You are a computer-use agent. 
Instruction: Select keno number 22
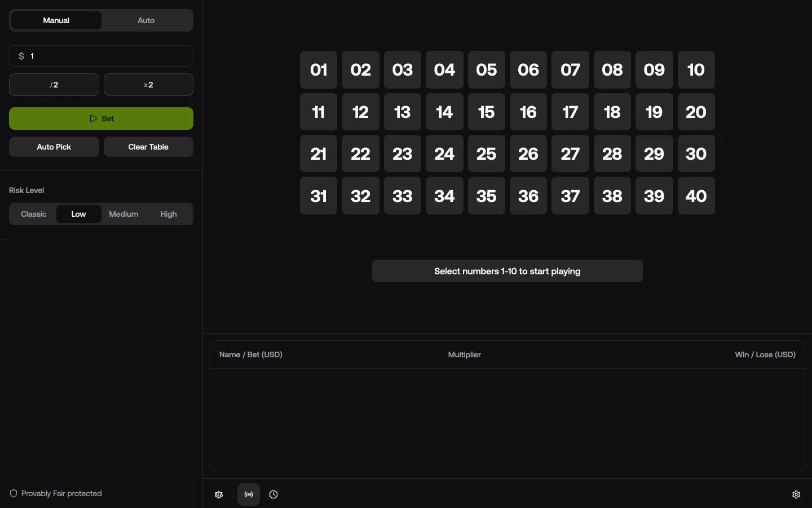coord(360,154)
